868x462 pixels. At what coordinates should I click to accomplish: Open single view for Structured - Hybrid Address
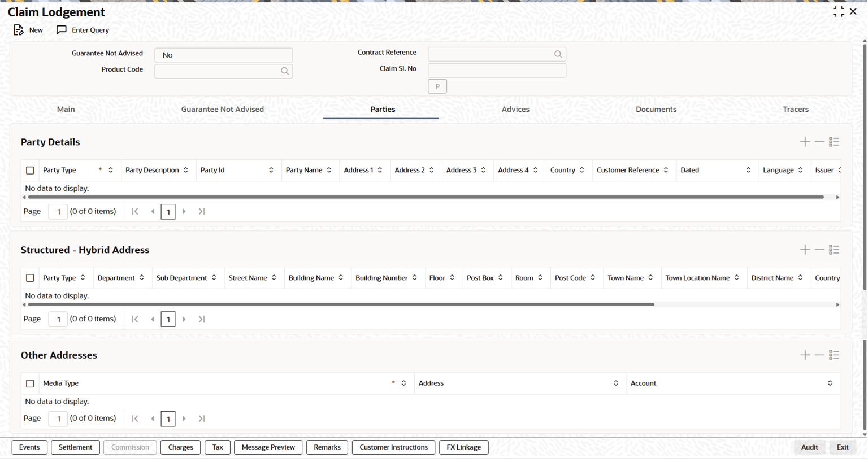tap(834, 250)
